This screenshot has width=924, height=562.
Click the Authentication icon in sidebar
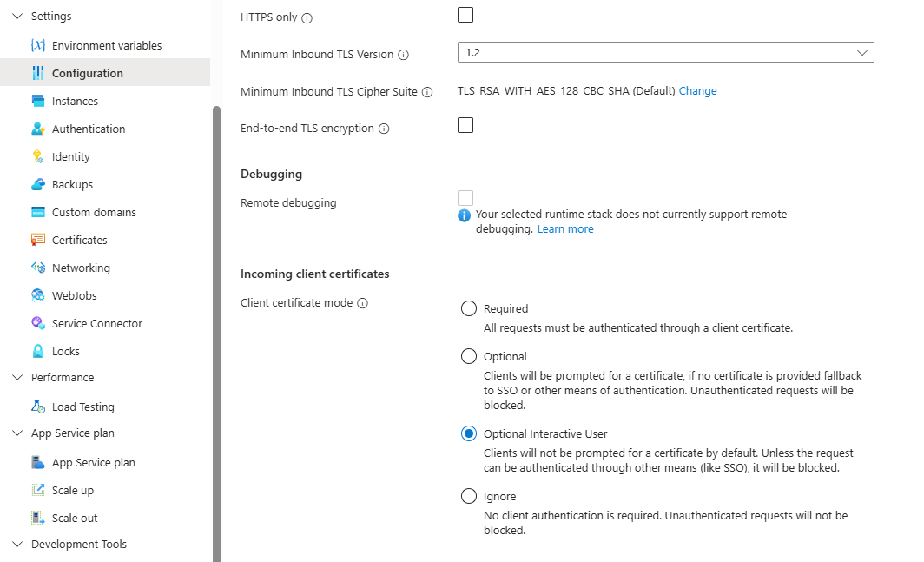click(x=37, y=129)
